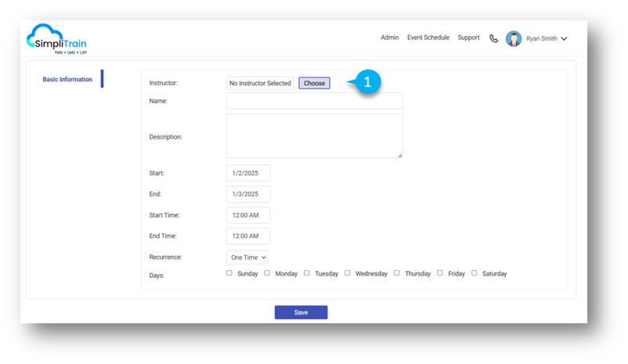The width and height of the screenshot is (628, 364).
Task: Click the Save button
Action: click(x=301, y=312)
